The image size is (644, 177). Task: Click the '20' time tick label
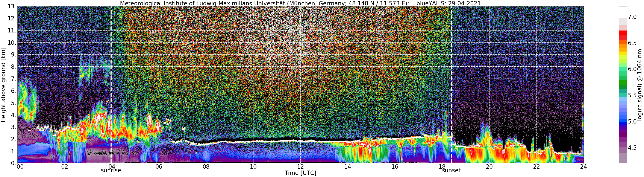click(489, 166)
